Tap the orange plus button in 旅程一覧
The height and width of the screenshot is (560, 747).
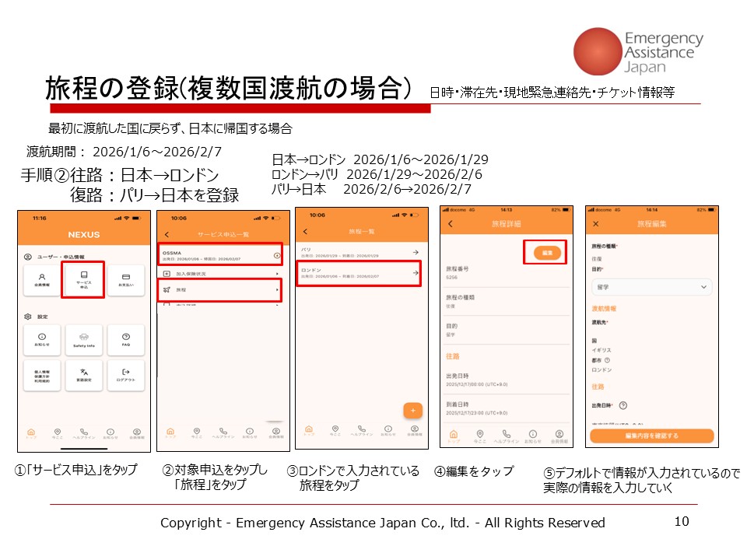[x=412, y=410]
